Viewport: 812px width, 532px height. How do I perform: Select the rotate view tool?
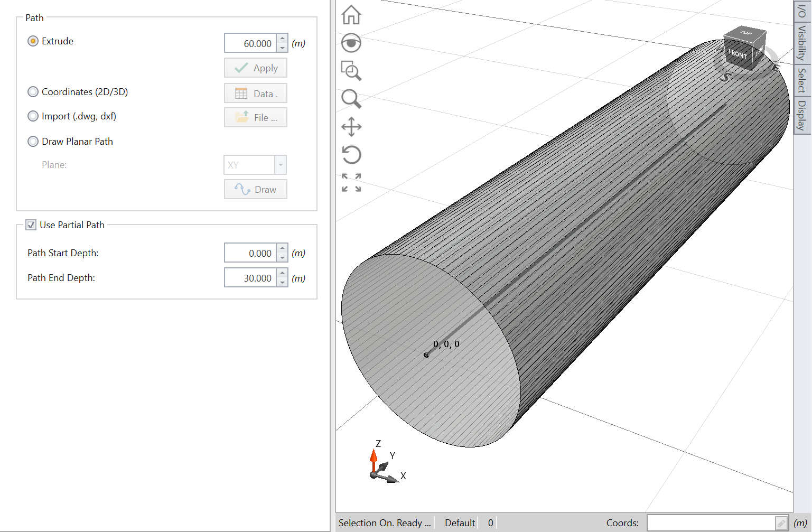pos(351,155)
